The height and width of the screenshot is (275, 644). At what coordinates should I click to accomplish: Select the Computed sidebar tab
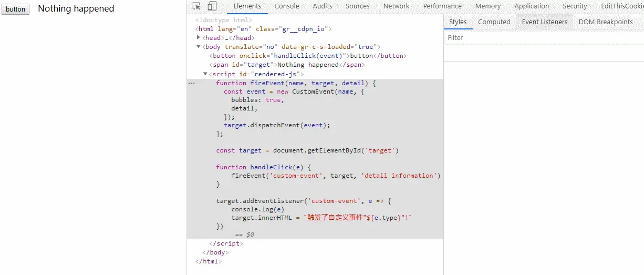[x=494, y=22]
